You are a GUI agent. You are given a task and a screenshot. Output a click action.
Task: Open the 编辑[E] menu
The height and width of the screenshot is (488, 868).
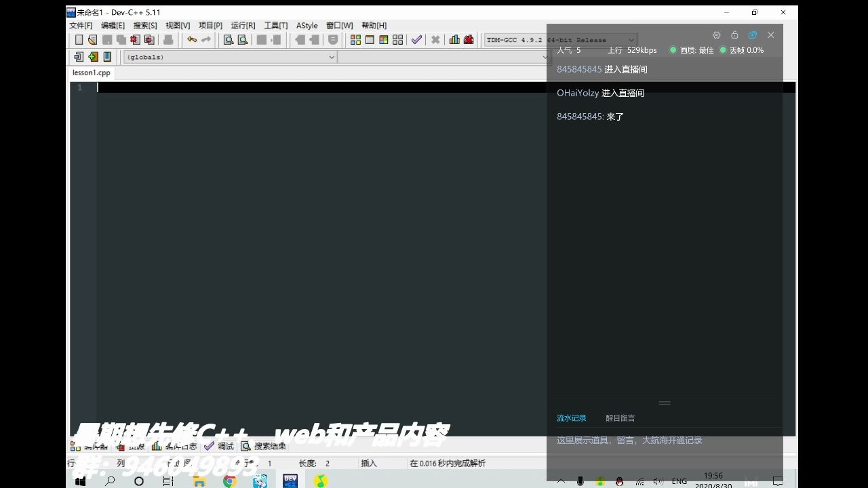[x=113, y=26]
